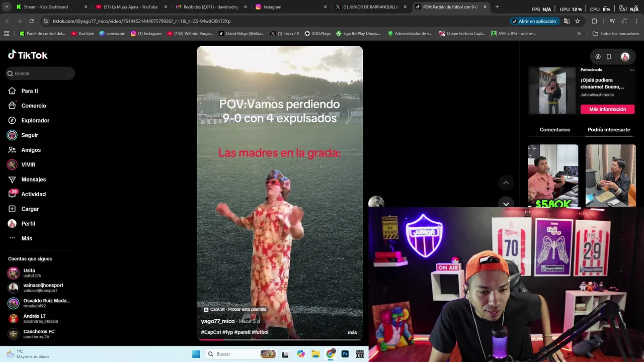
Task: Open the Para ti feed
Action: click(x=29, y=91)
